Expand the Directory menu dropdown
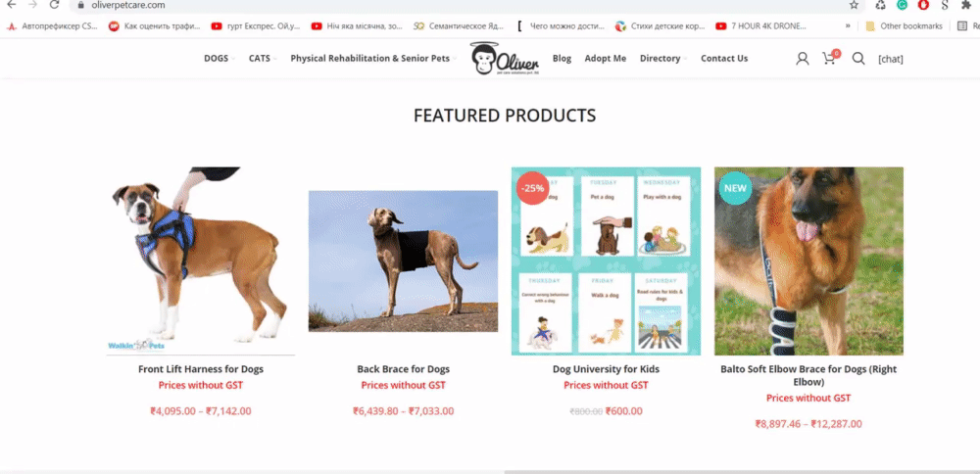 coord(663,58)
